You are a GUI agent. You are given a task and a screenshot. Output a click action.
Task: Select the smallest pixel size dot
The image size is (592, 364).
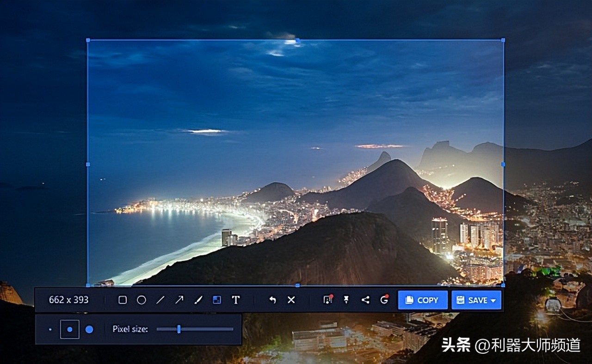(50, 329)
